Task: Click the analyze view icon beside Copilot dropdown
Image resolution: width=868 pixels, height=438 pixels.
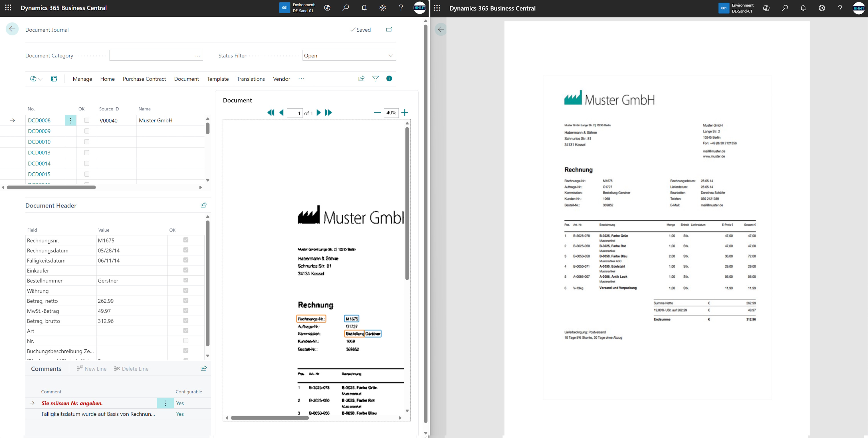Action: tap(54, 79)
